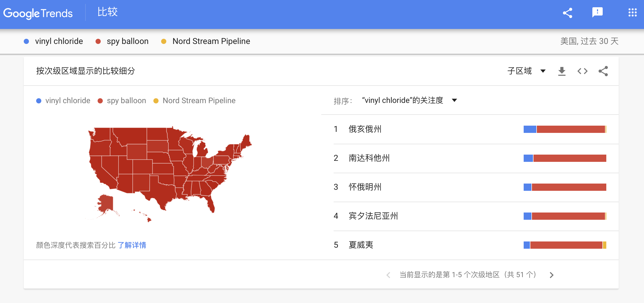Select vinyl chloride term in top bar
644x303 pixels.
59,41
